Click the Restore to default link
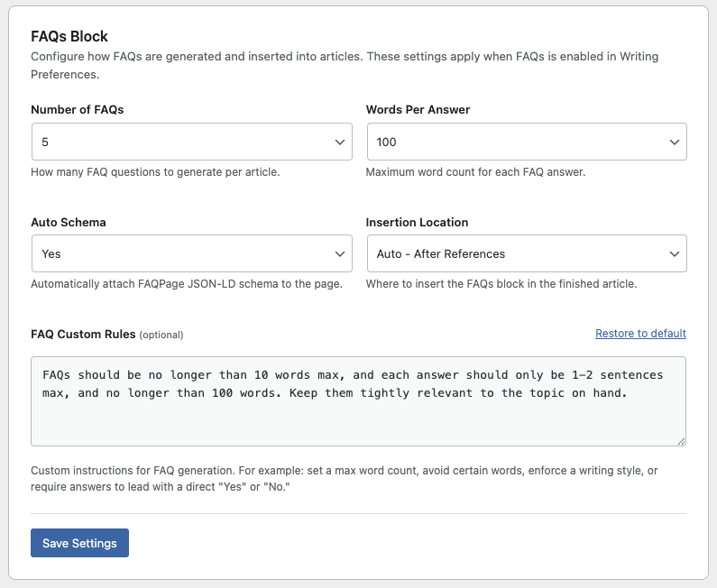The image size is (717, 588). pyautogui.click(x=640, y=334)
